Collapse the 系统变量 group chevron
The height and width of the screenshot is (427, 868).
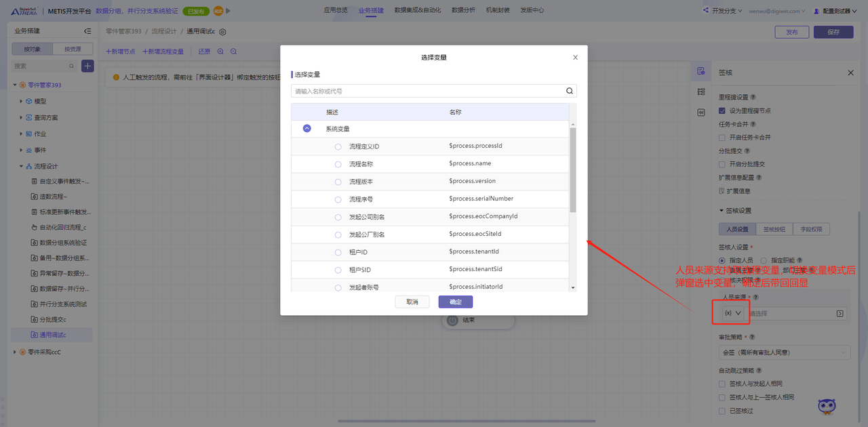click(307, 128)
